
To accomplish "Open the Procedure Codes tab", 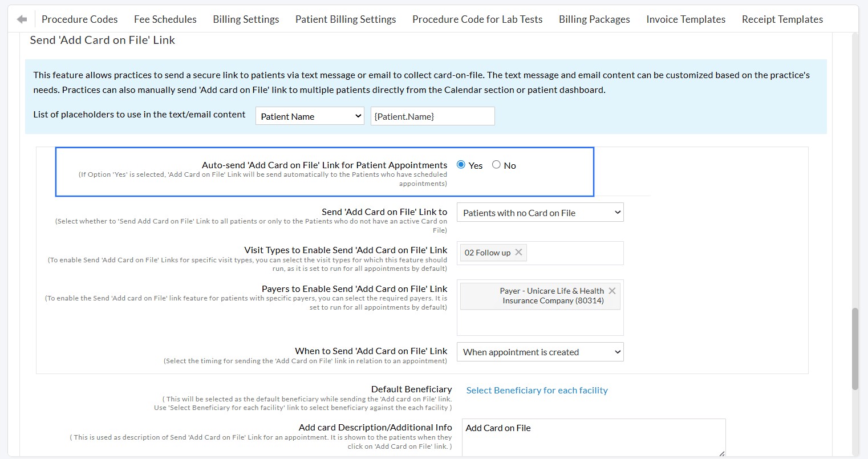I will (x=80, y=19).
